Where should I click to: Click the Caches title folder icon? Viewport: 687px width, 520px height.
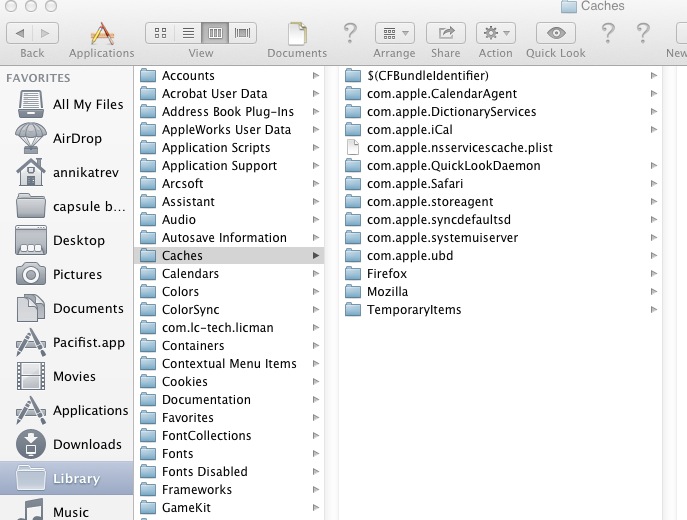click(568, 6)
